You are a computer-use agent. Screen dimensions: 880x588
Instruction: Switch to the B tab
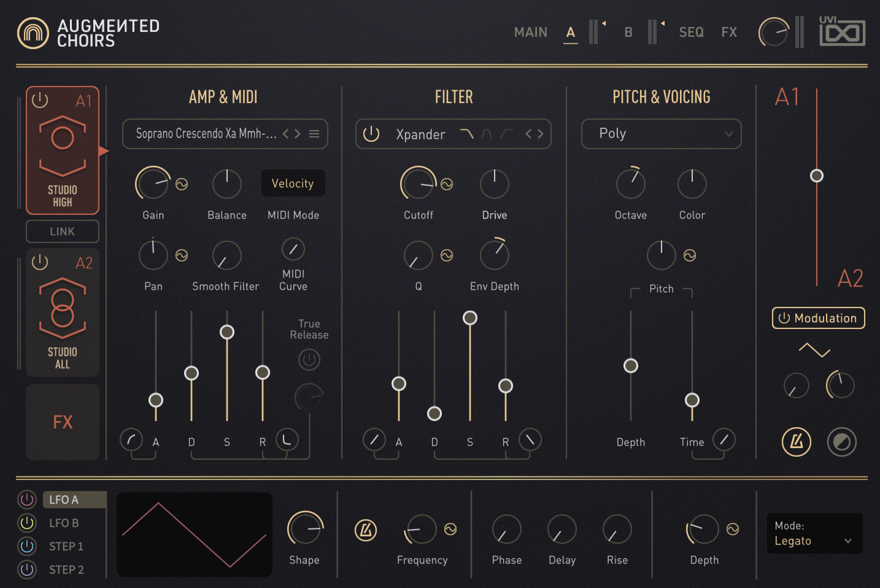point(628,32)
